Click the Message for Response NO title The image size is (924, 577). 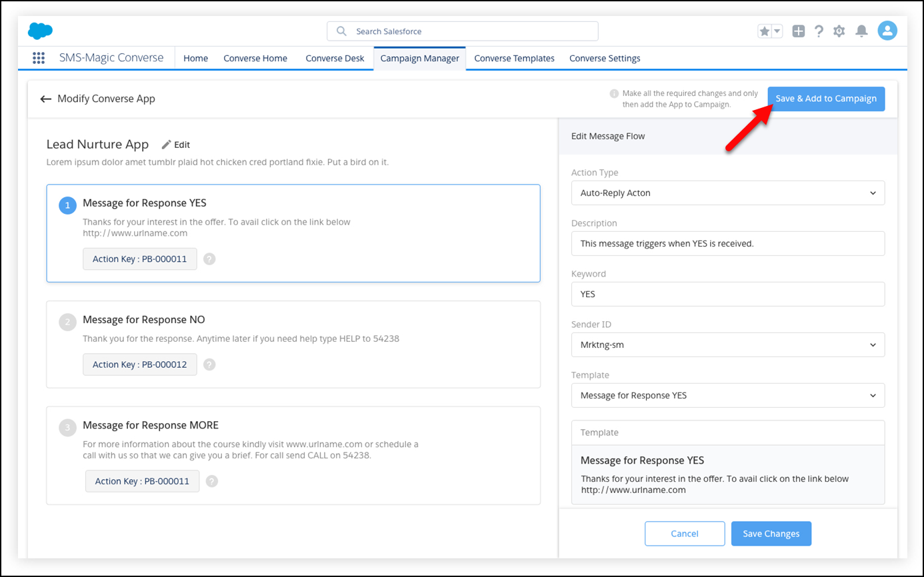[x=143, y=320]
